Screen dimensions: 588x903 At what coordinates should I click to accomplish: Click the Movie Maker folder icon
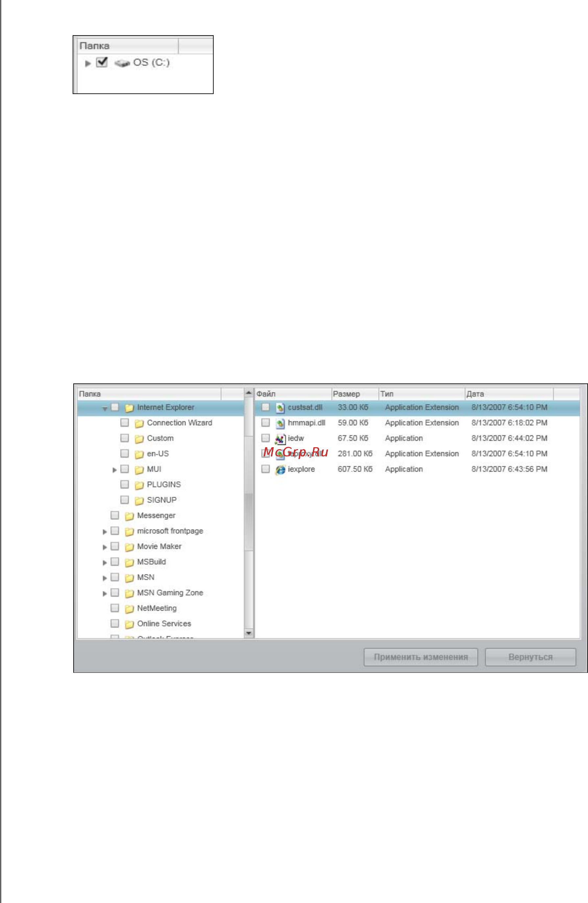129,547
